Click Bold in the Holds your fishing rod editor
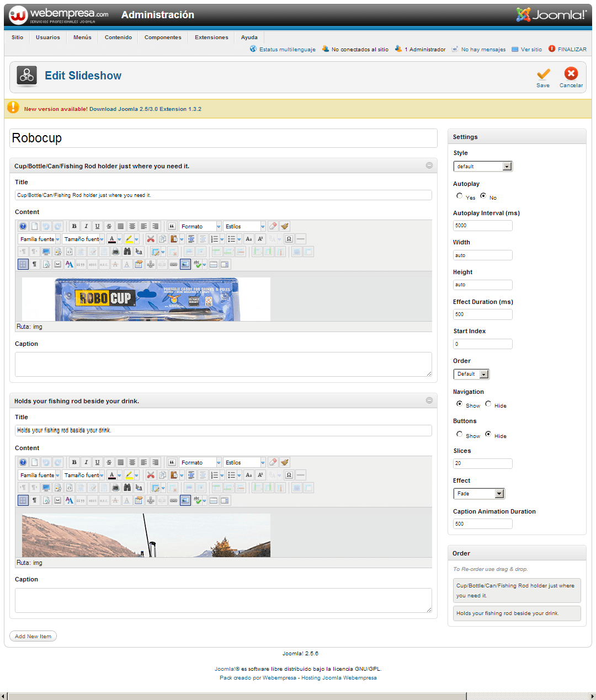 (x=74, y=462)
